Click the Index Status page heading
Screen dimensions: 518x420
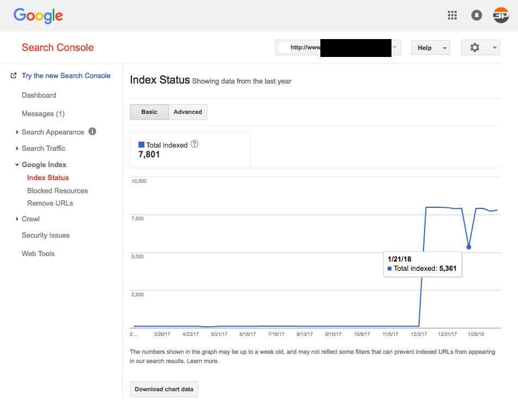click(160, 80)
